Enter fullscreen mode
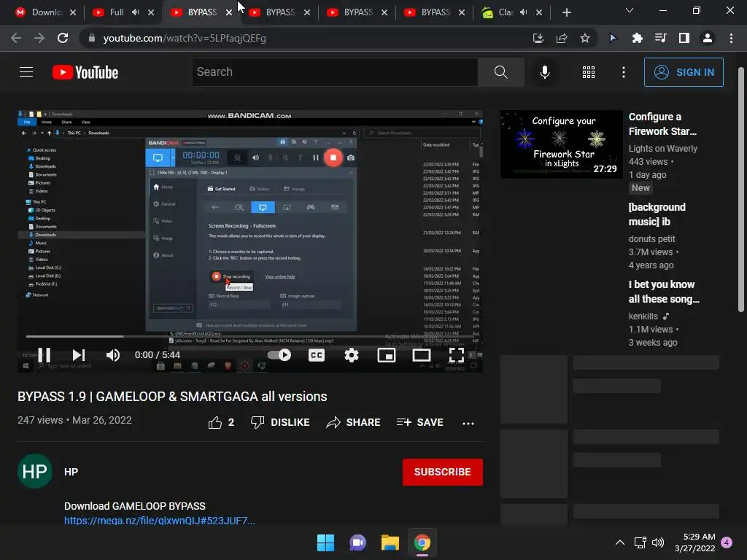The width and height of the screenshot is (747, 560). pyautogui.click(x=457, y=355)
